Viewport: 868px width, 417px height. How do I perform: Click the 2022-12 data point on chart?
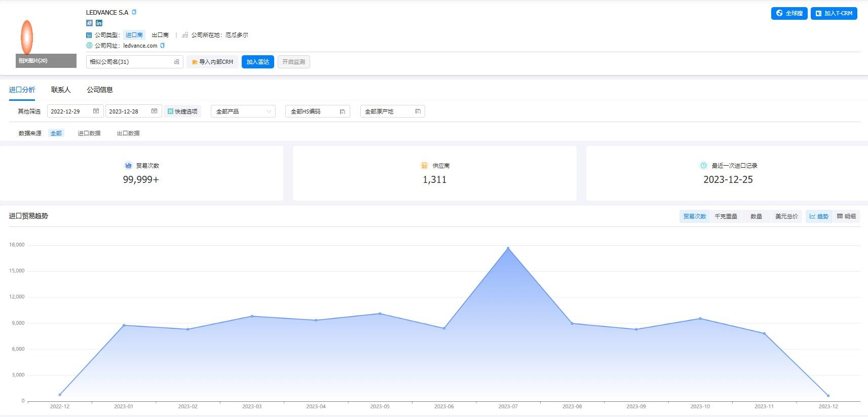click(x=60, y=395)
